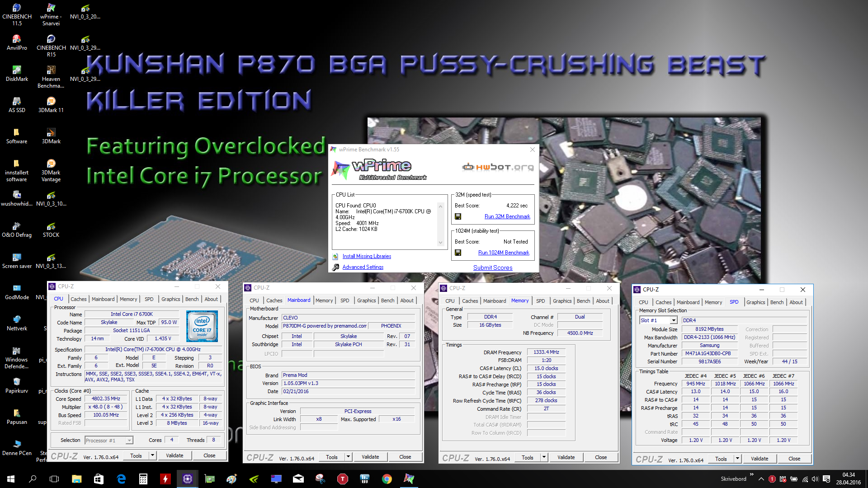This screenshot has height=488, width=868.
Task: Open the CINEBENCH R15 desktop shortcut
Action: coord(51,46)
